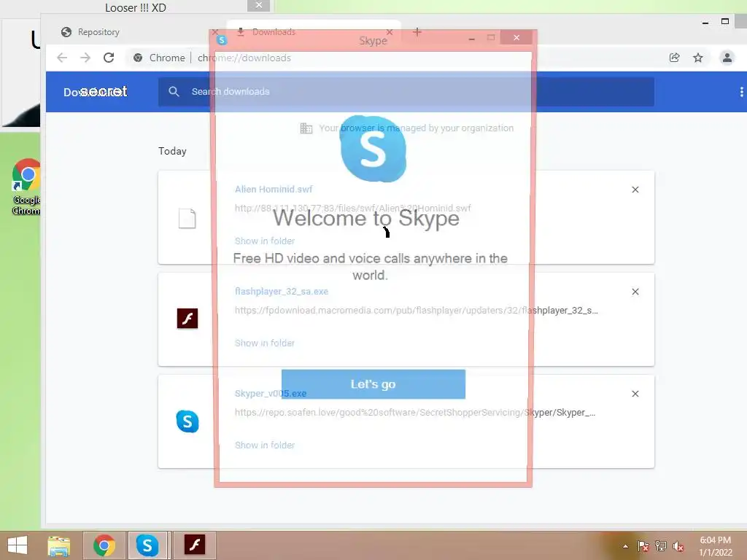This screenshot has height=560, width=747.
Task: Share this page from Chrome toolbar
Action: tap(675, 58)
